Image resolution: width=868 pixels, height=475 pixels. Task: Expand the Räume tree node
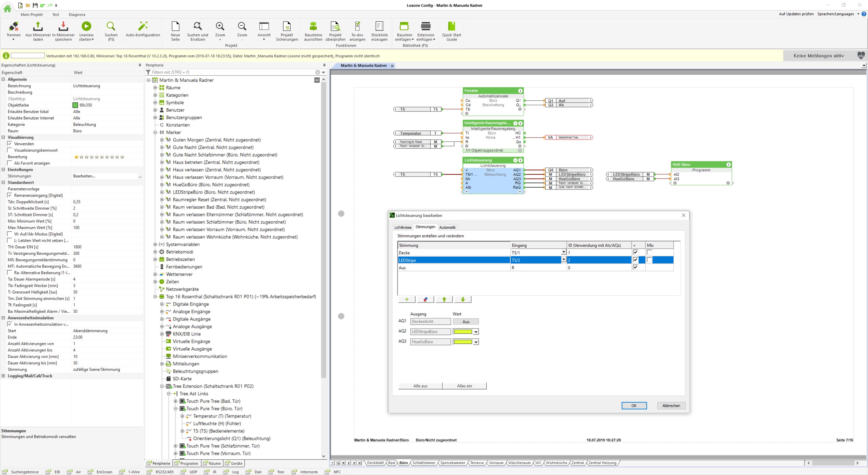tap(155, 88)
